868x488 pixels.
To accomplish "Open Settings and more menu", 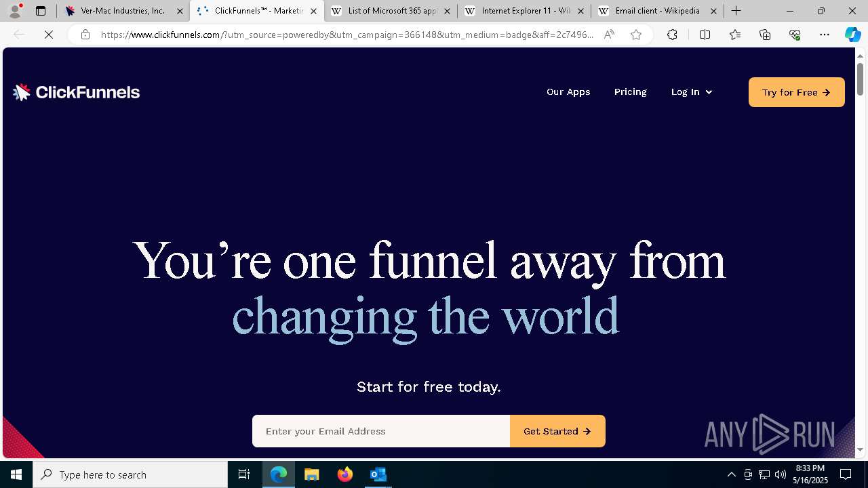I will pos(825,35).
